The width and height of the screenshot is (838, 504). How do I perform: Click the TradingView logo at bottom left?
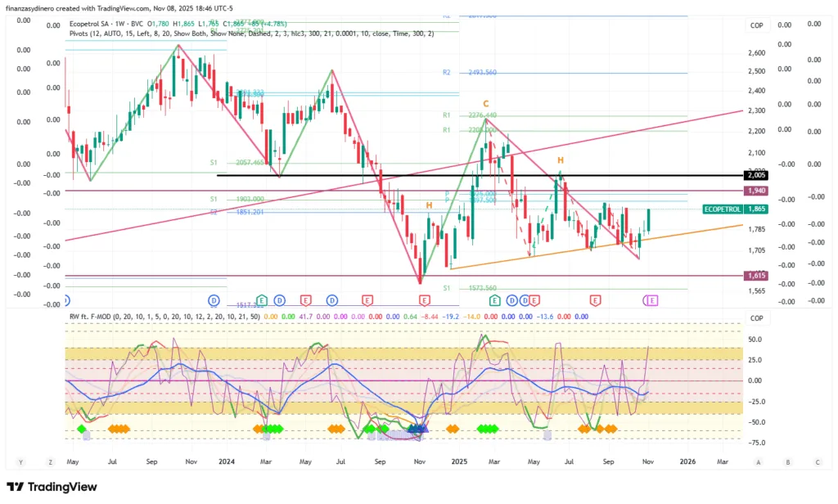point(52,487)
